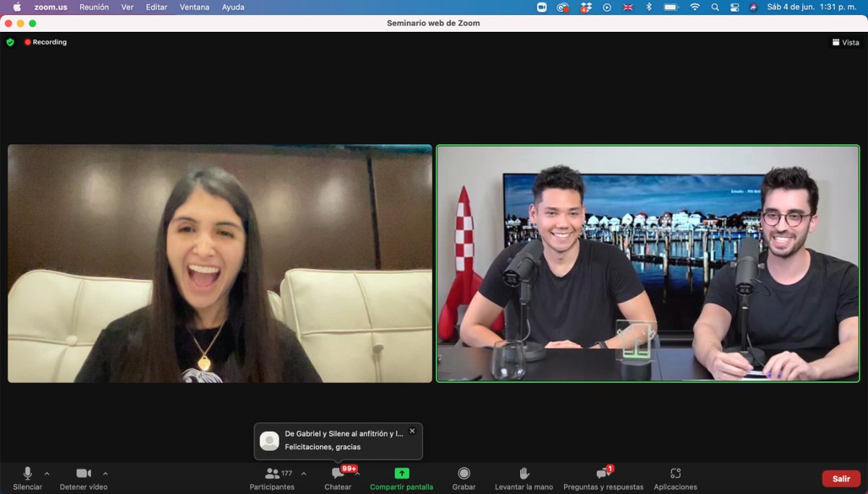The image size is (868, 494).
Task: Expand the audio options arrow beside Silenciar
Action: (x=47, y=474)
